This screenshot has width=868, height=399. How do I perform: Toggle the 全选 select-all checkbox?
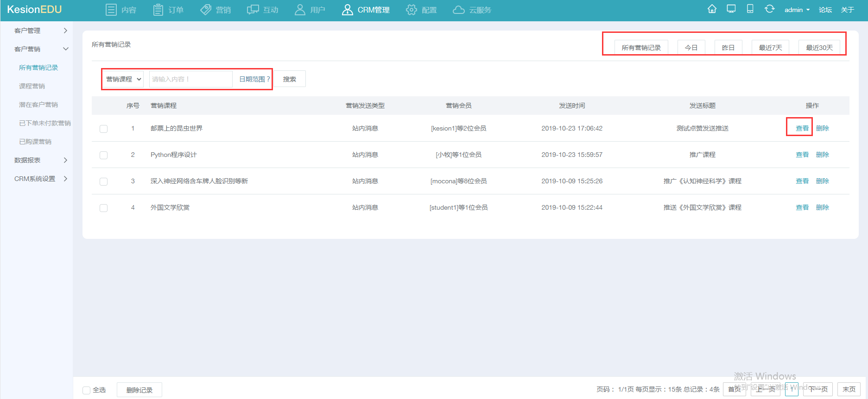point(86,390)
